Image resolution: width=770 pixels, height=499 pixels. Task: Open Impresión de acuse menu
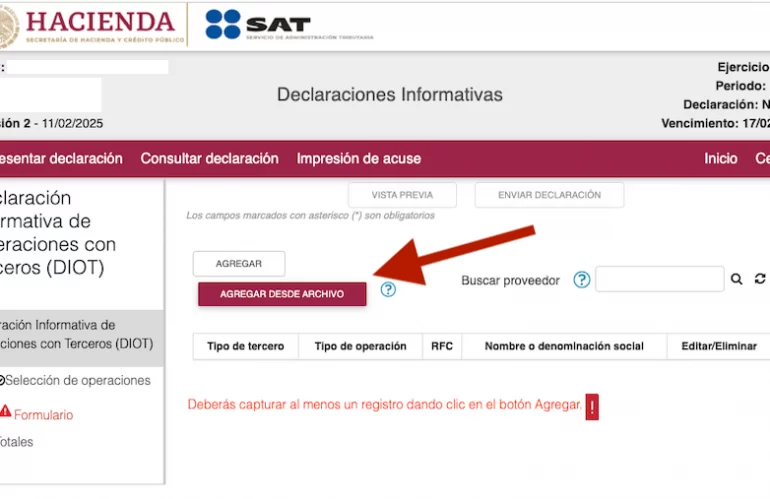[x=358, y=159]
